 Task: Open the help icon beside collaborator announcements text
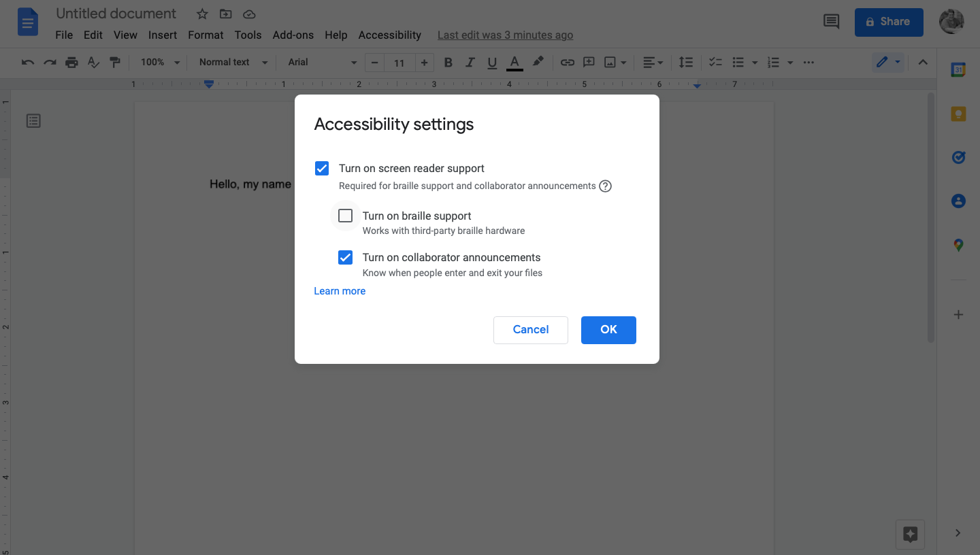click(x=605, y=186)
